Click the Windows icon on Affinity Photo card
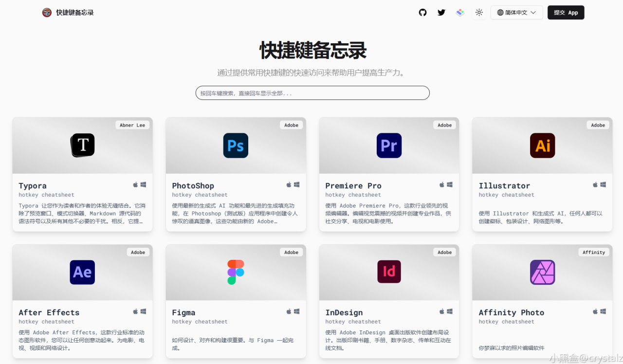This screenshot has width=623, height=364. [603, 311]
